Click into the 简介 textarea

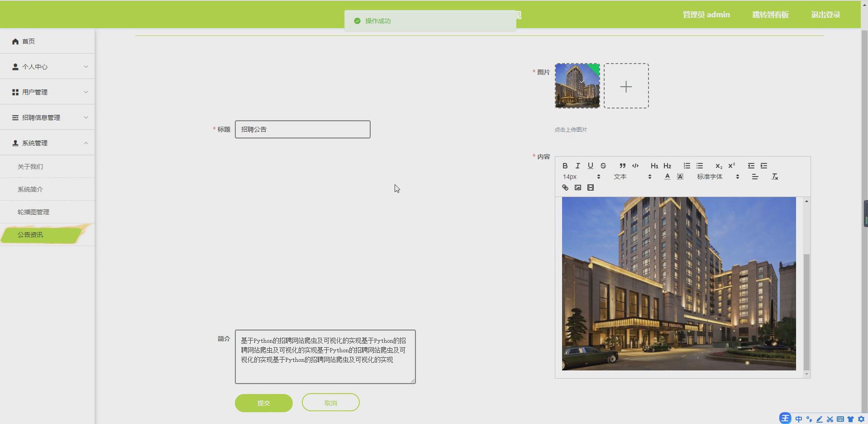(x=325, y=357)
